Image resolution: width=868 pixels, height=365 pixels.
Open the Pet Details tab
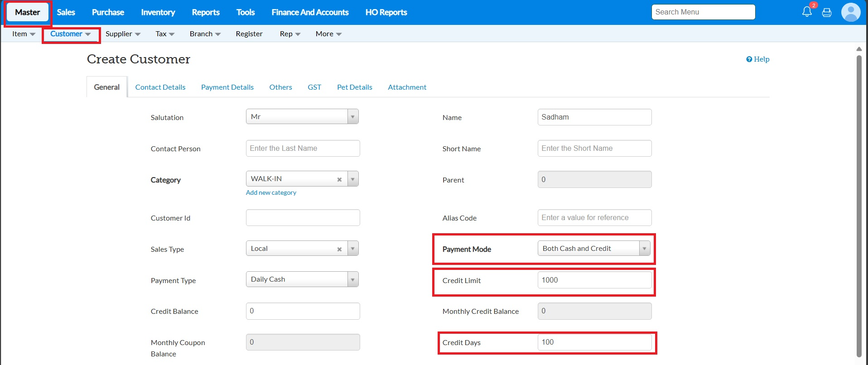(x=354, y=87)
